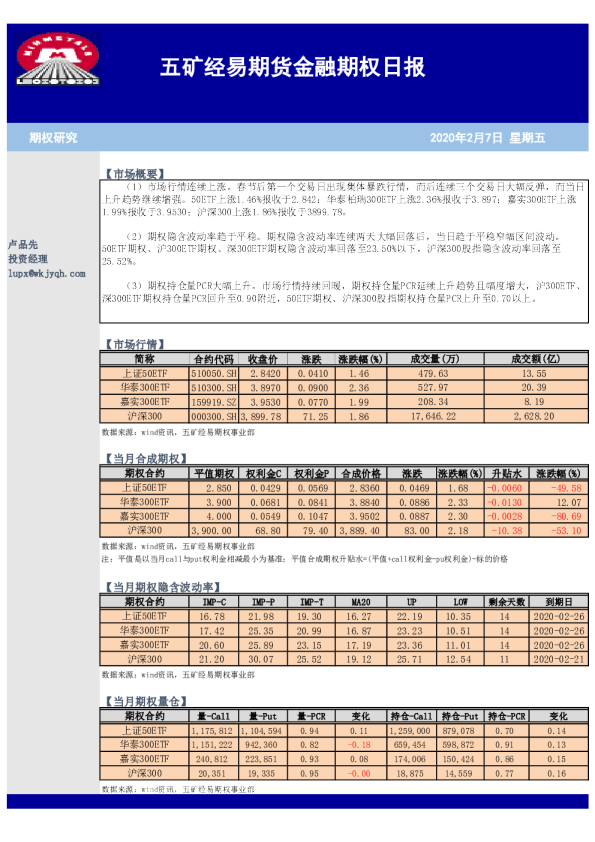Screen dimensions: 595x842
Task: Click the call premium 68.80
Action: (x=267, y=531)
